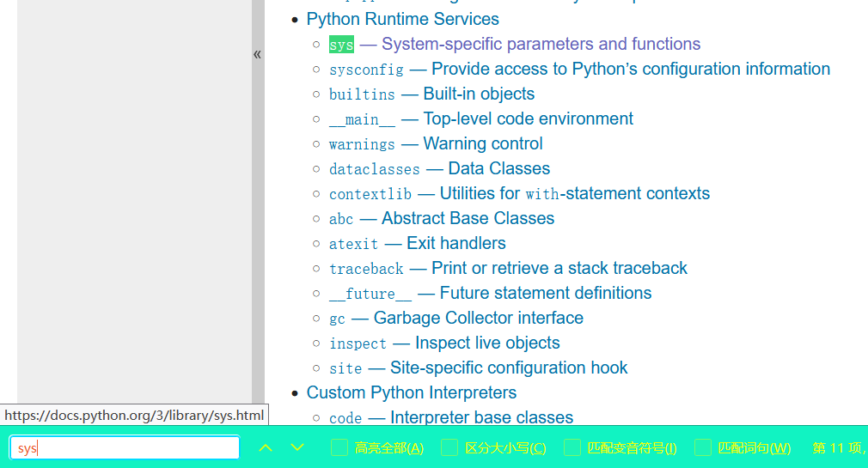This screenshot has height=468, width=868.
Task: Open the Custom Python Interpreters link
Action: coord(412,392)
